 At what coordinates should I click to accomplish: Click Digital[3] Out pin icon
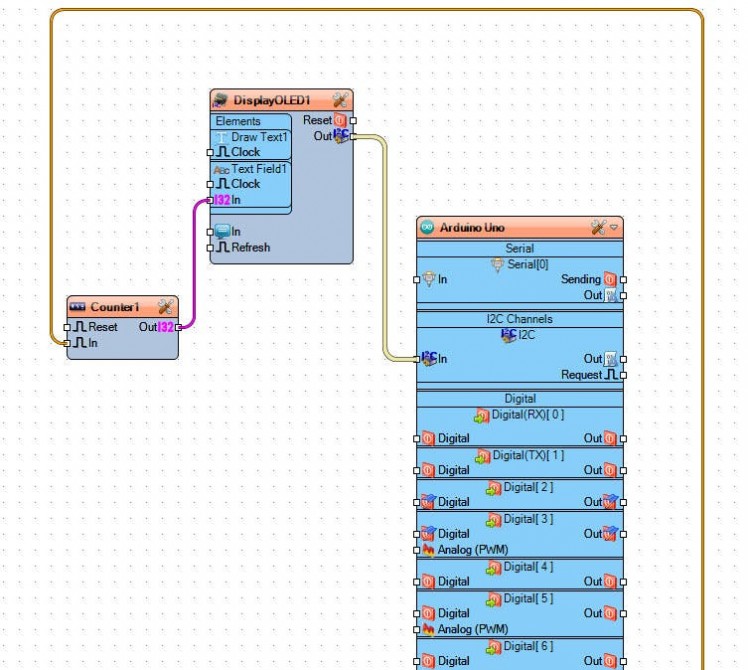[x=611, y=534]
